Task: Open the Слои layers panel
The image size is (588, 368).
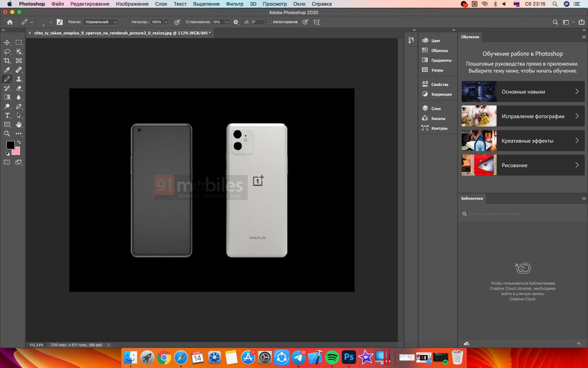Action: (431, 109)
